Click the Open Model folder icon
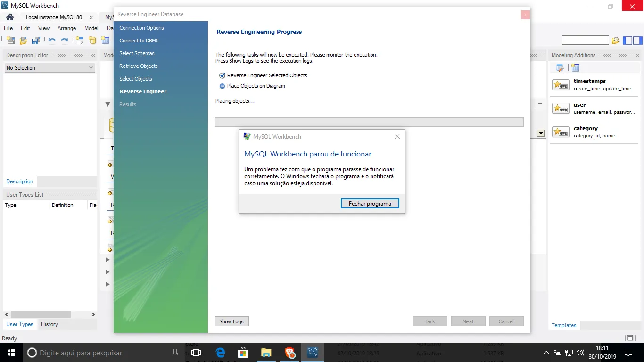Image resolution: width=644 pixels, height=362 pixels. 23,41
